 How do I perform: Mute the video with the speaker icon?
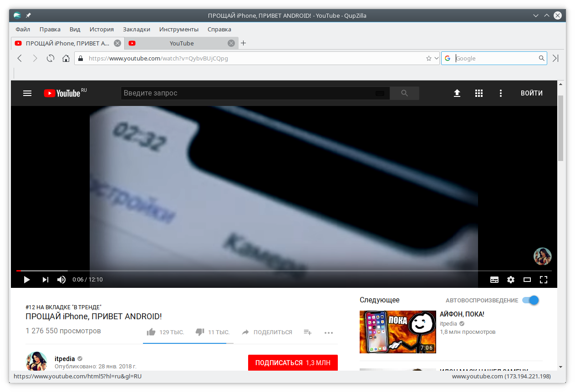click(x=61, y=280)
